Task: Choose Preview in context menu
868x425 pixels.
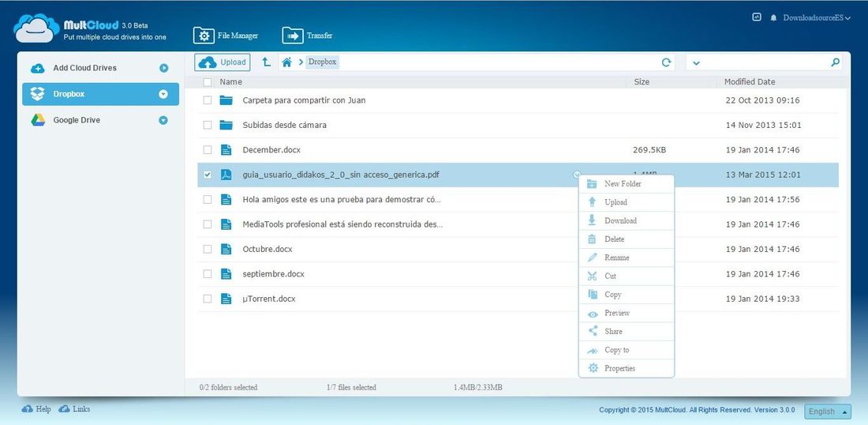Action: click(x=626, y=313)
